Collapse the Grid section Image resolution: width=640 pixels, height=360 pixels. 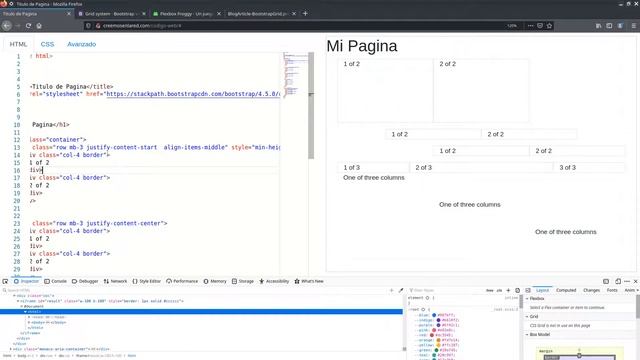[527, 317]
